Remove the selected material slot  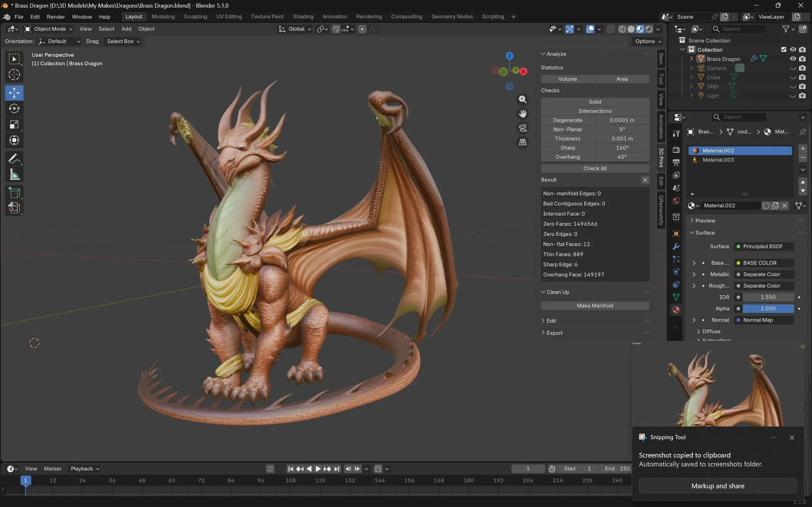(802, 158)
